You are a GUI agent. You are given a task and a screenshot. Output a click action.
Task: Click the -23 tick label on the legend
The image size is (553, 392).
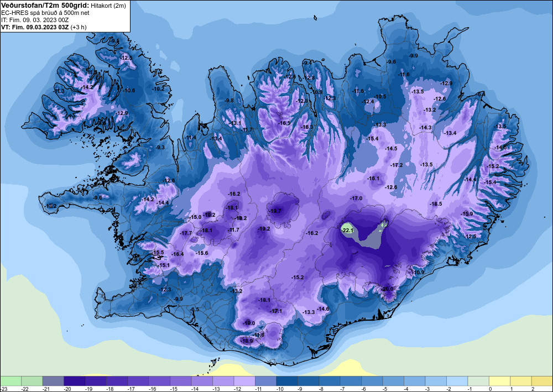(3, 389)
